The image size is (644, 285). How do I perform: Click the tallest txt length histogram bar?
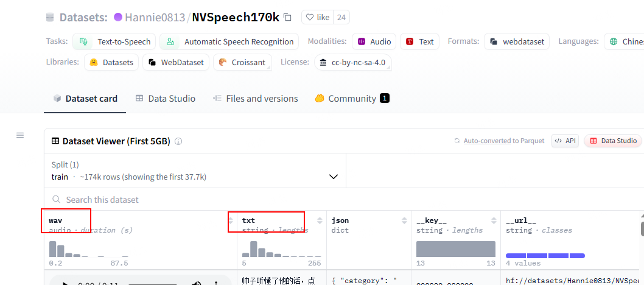253,249
